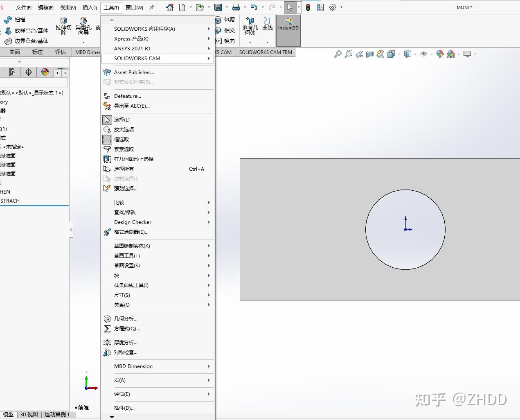
Task: Click the Swept Boss (扫描) tool
Action: [15, 20]
